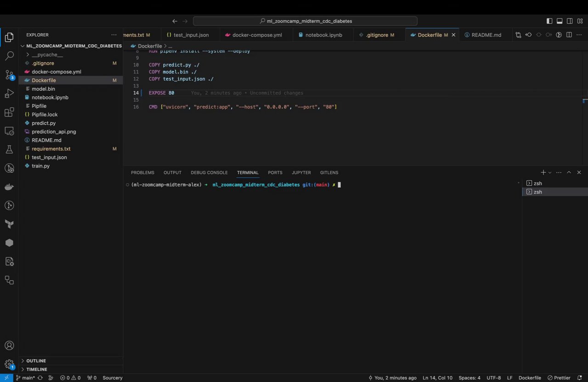The image size is (588, 382).
Task: Click the remote window indicator in status bar
Action: click(x=6, y=378)
